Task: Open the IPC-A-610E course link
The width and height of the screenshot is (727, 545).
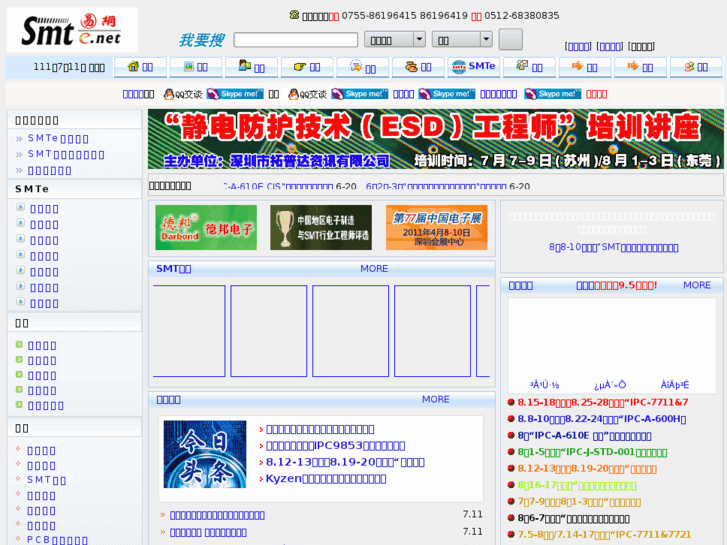Action: tap(584, 436)
